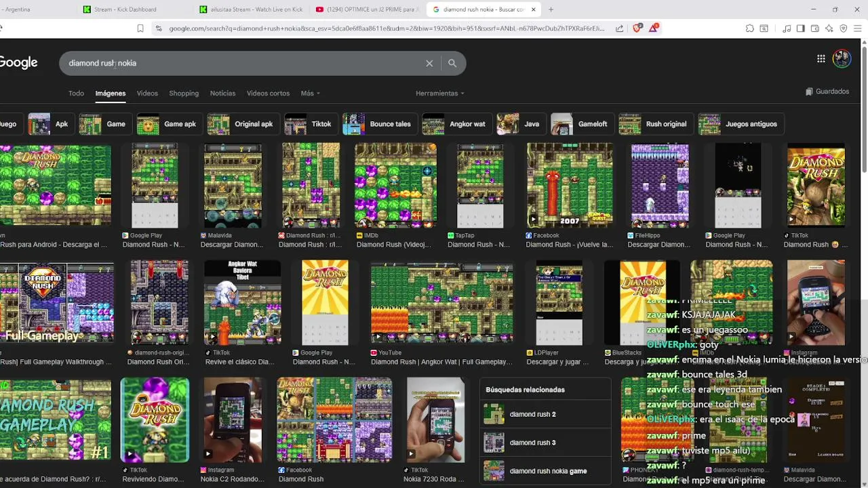Switch to Videos results tab
The width and height of the screenshot is (868, 488).
(147, 94)
